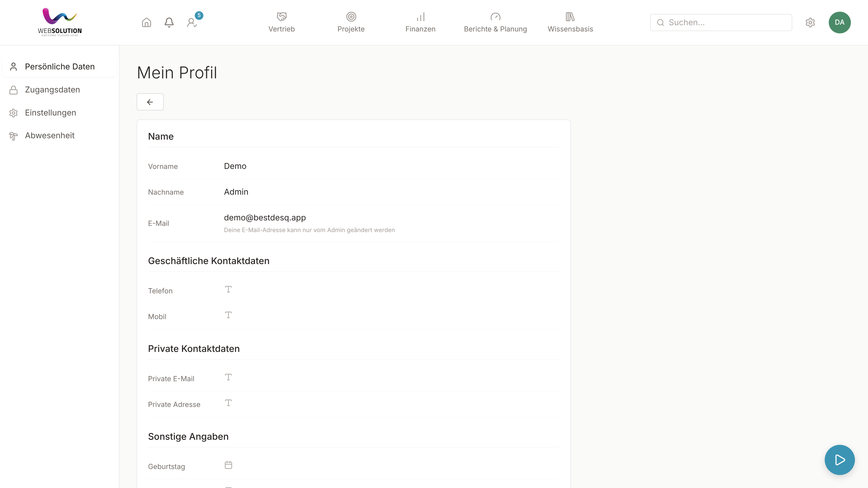Open the Vertrieb menu
This screenshot has height=488, width=868.
click(282, 22)
